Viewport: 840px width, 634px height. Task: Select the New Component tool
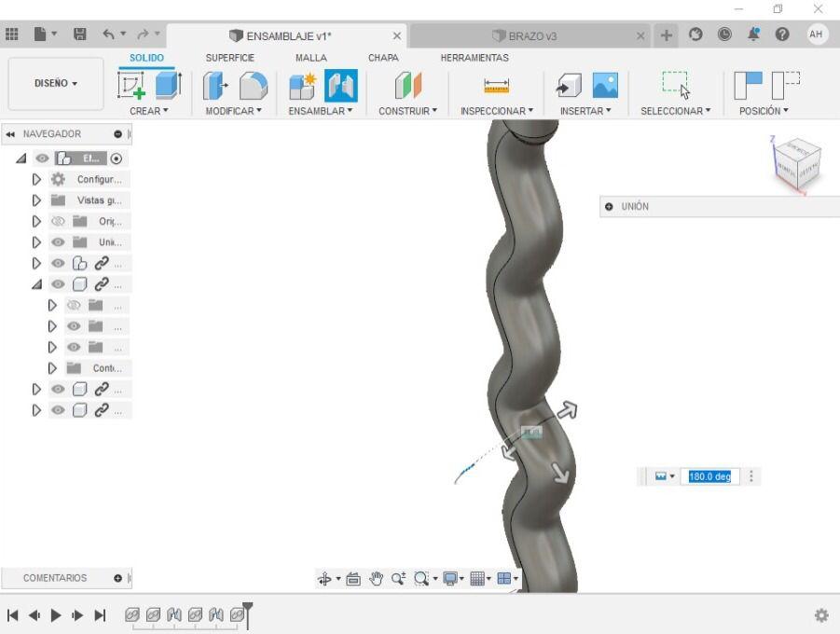coord(302,87)
